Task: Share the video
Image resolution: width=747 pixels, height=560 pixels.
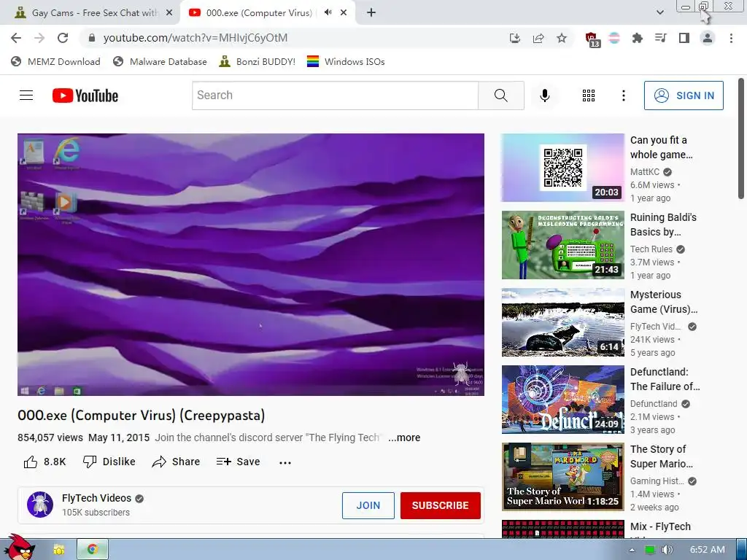Action: [176, 462]
